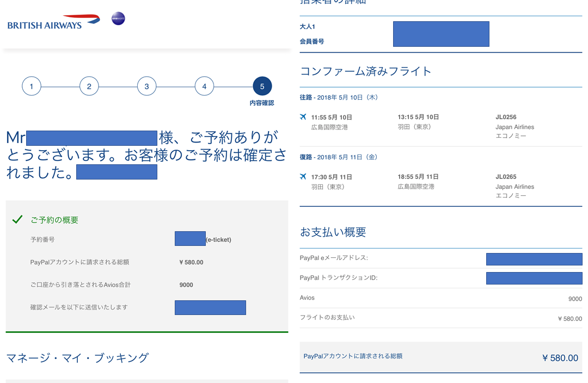The height and width of the screenshot is (383, 588).
Task: Click the airplane icon for the outbound flight
Action: [x=303, y=117]
